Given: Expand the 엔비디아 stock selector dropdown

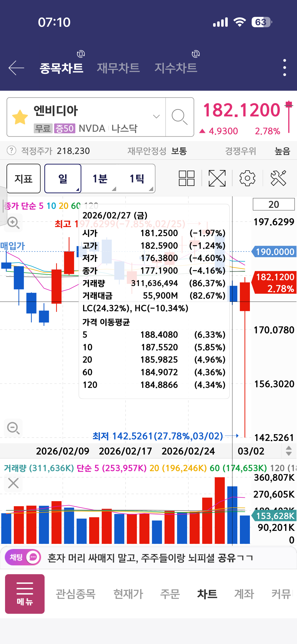Looking at the screenshot, I should point(156,116).
